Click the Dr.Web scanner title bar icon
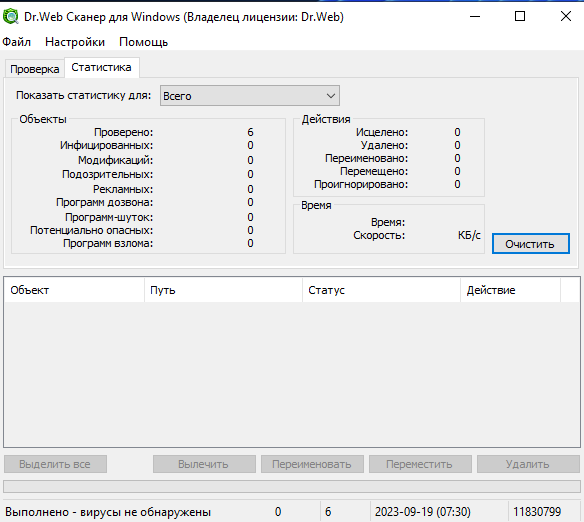This screenshot has height=522, width=584. click(x=10, y=17)
